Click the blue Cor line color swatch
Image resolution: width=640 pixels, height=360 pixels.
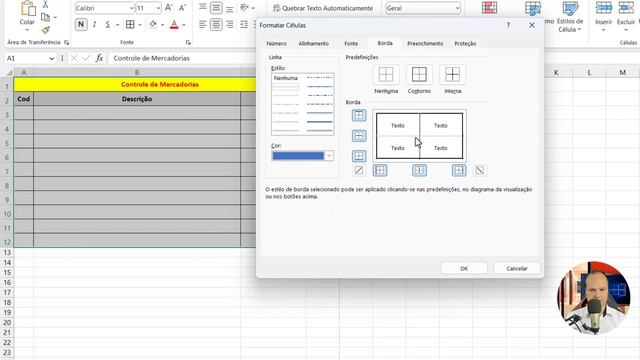pyautogui.click(x=298, y=156)
